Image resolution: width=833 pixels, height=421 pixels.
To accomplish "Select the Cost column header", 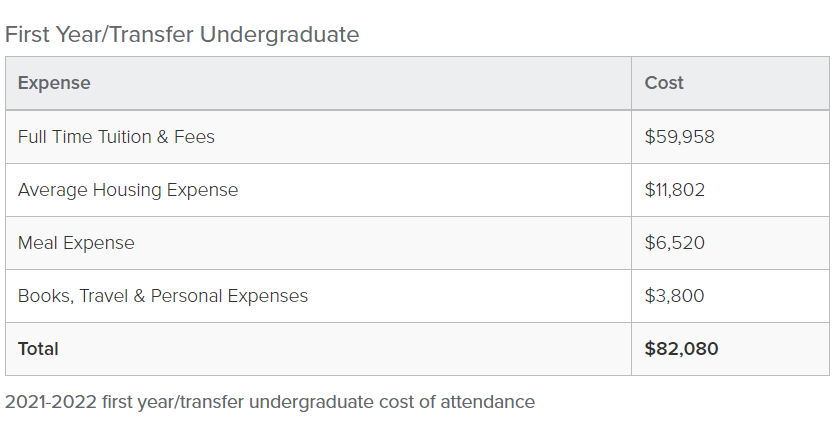I will (x=664, y=83).
